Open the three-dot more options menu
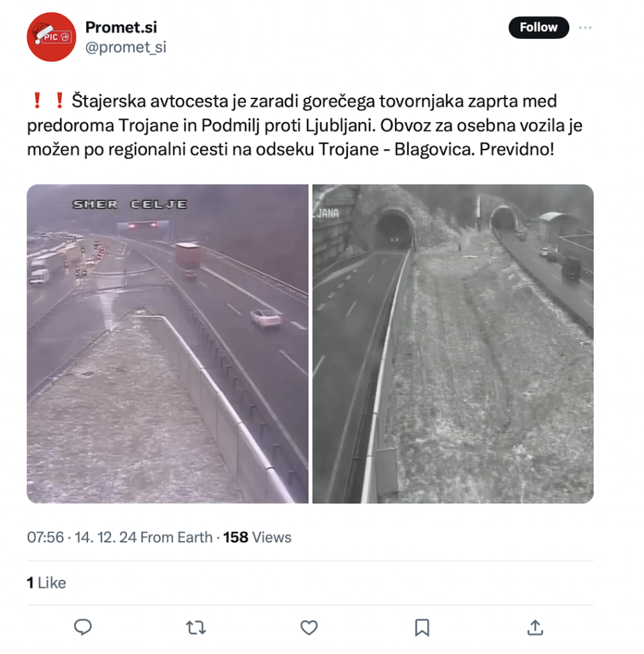This screenshot has width=644, height=654. 585,27
